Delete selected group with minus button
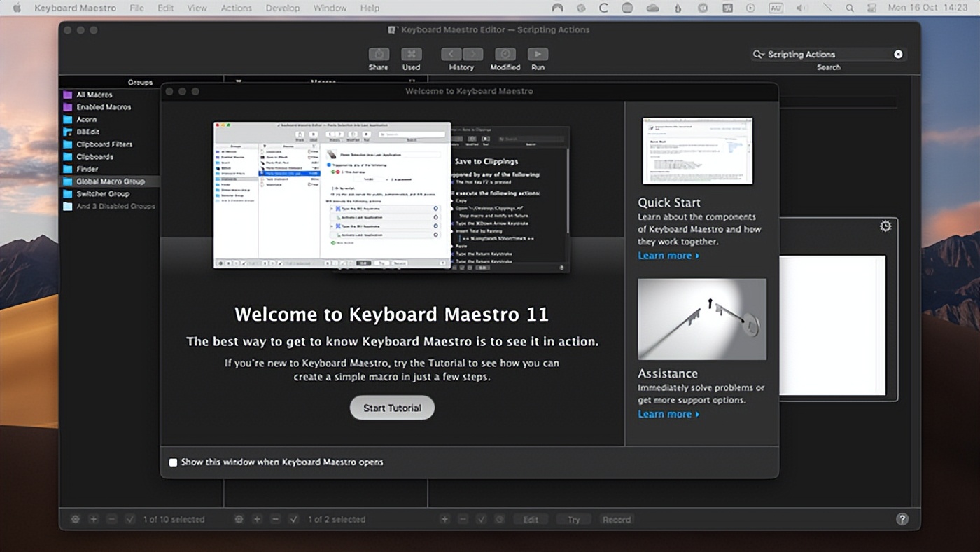Viewport: 980px width, 552px height. 111,519
